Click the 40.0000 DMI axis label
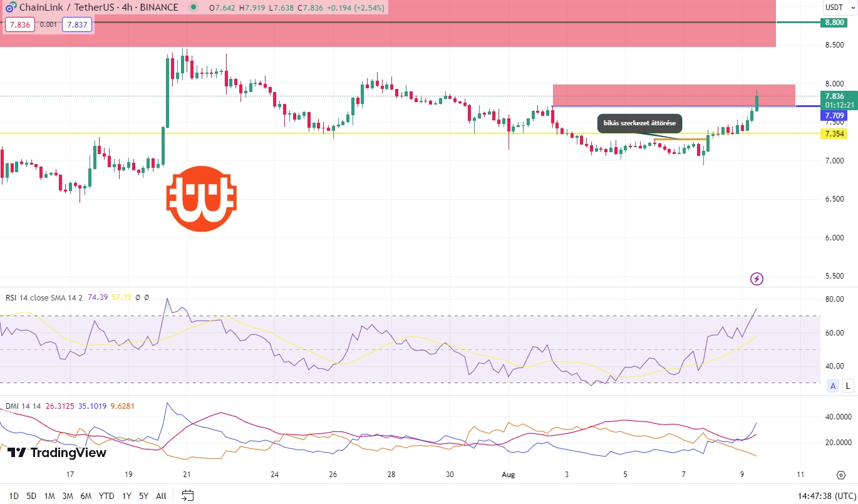858x504 pixels. (x=837, y=416)
